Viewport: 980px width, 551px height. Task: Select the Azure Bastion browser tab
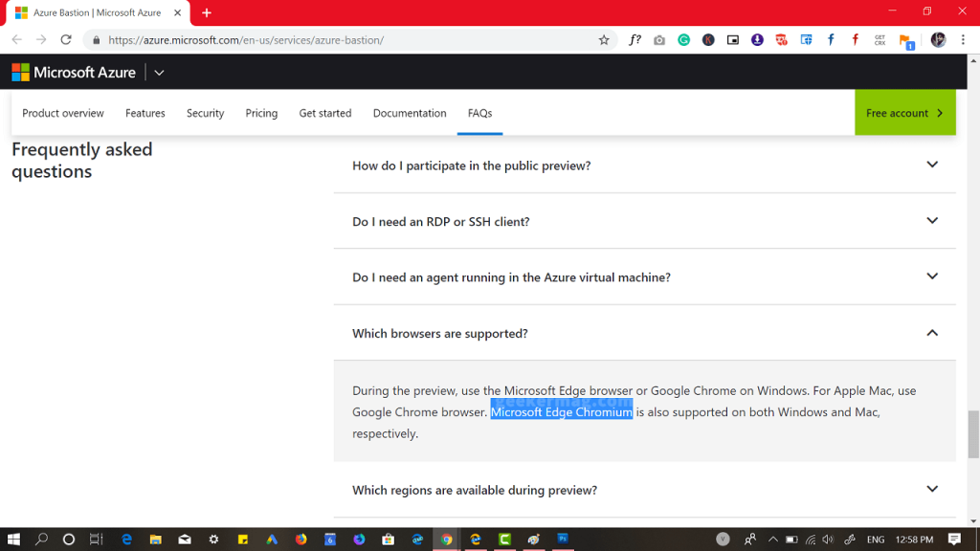pos(97,12)
